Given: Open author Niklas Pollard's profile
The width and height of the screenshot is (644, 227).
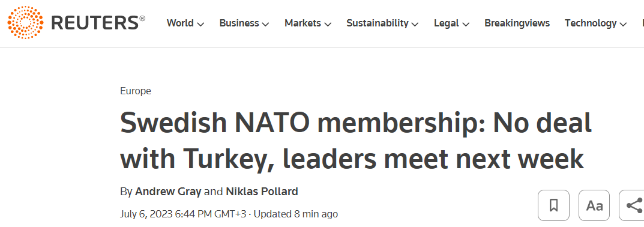Looking at the screenshot, I should point(262,192).
